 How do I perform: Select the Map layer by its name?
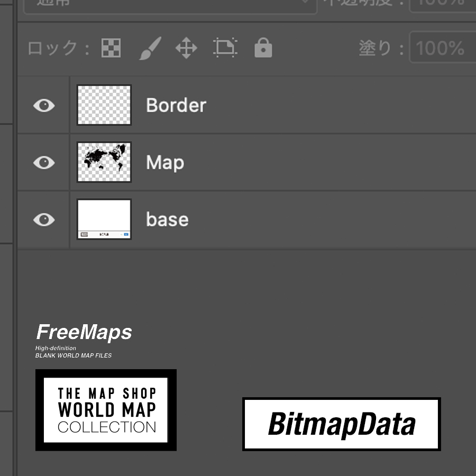[165, 163]
